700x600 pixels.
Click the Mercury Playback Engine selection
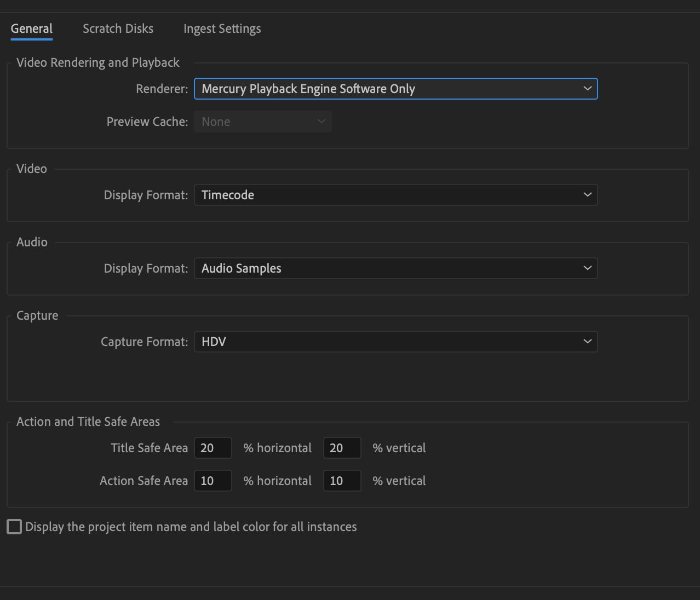coord(308,88)
